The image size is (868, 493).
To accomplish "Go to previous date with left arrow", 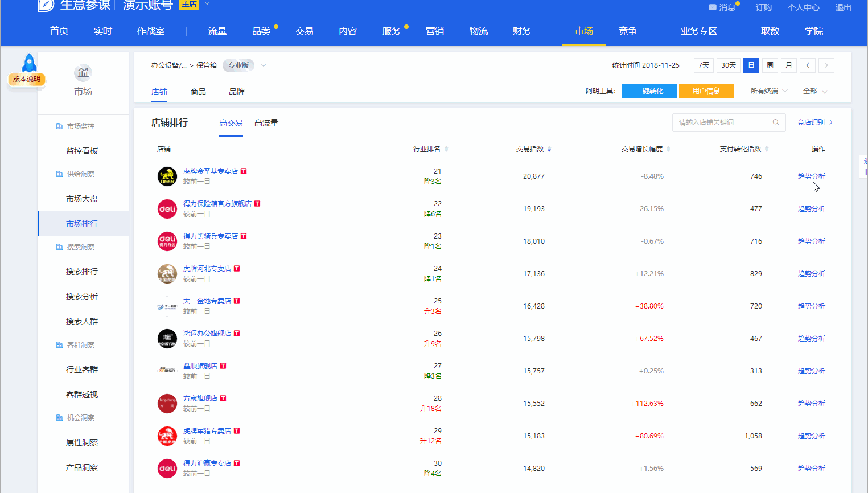I will click(x=808, y=65).
